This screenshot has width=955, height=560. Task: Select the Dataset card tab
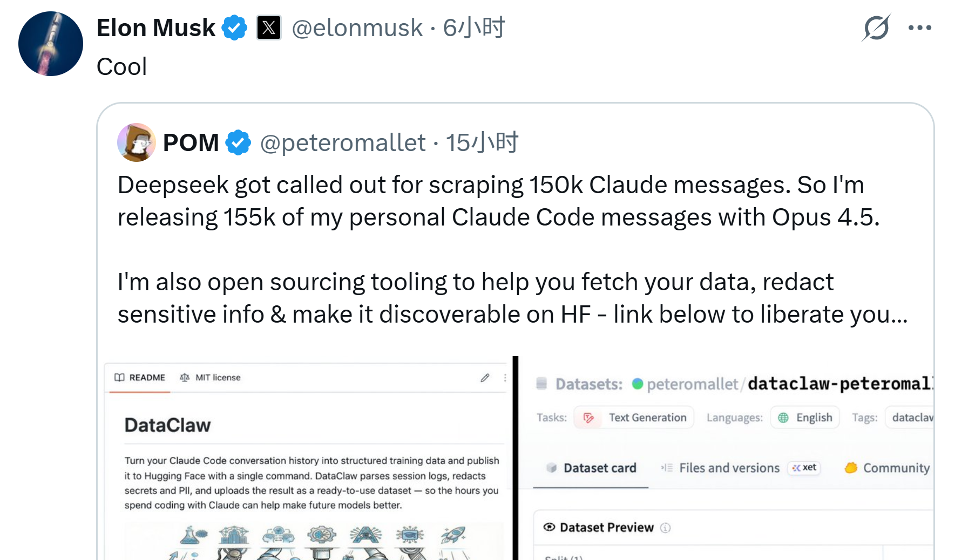(599, 468)
